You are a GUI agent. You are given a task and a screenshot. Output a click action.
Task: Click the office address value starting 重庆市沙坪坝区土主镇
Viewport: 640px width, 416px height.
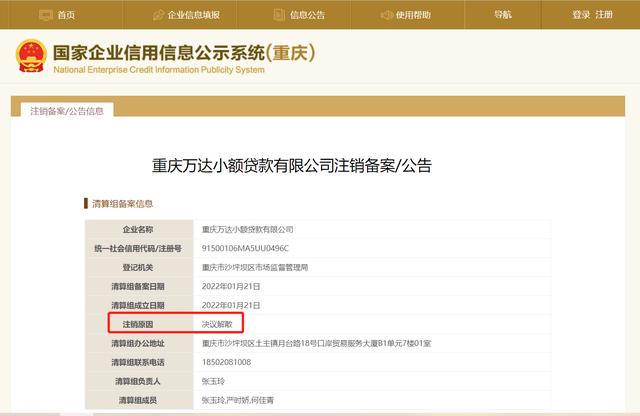pos(316,343)
